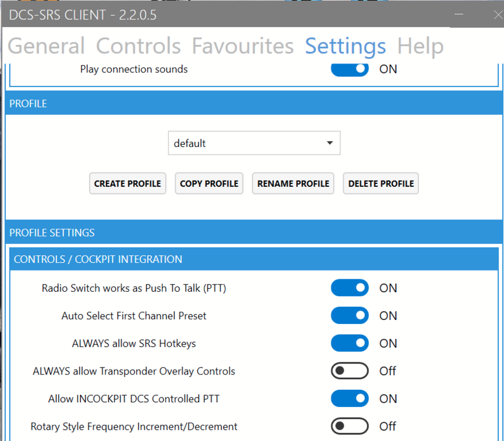The width and height of the screenshot is (504, 441).
Task: Disable Allow INCOCKPIT DCS Controlled PTT
Action: [350, 399]
